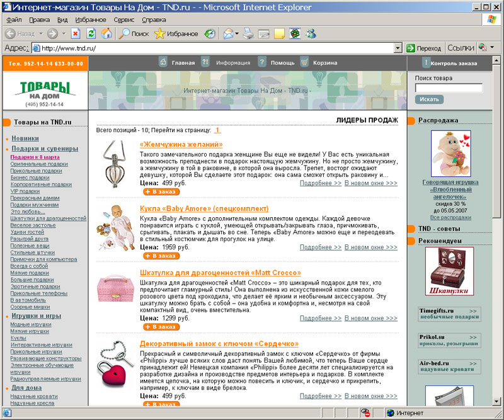Click the History/media icon in toolbar

click(x=210, y=33)
